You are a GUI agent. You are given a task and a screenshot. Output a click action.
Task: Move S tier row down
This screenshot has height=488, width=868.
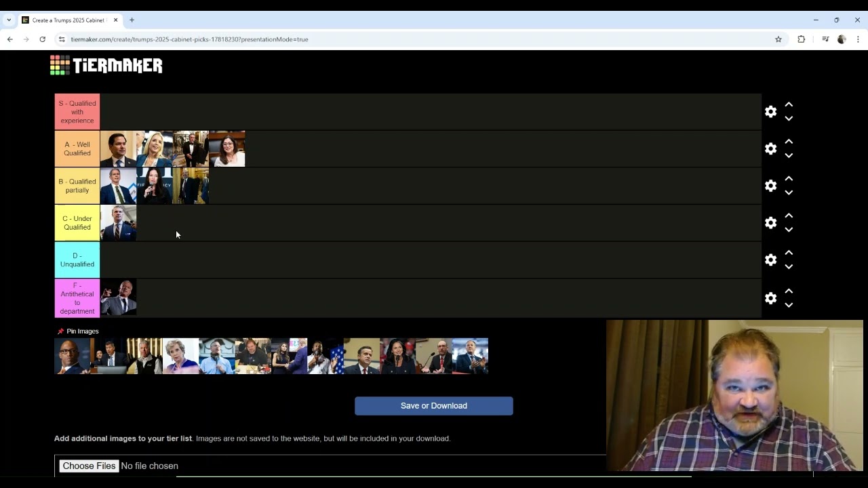pos(789,119)
